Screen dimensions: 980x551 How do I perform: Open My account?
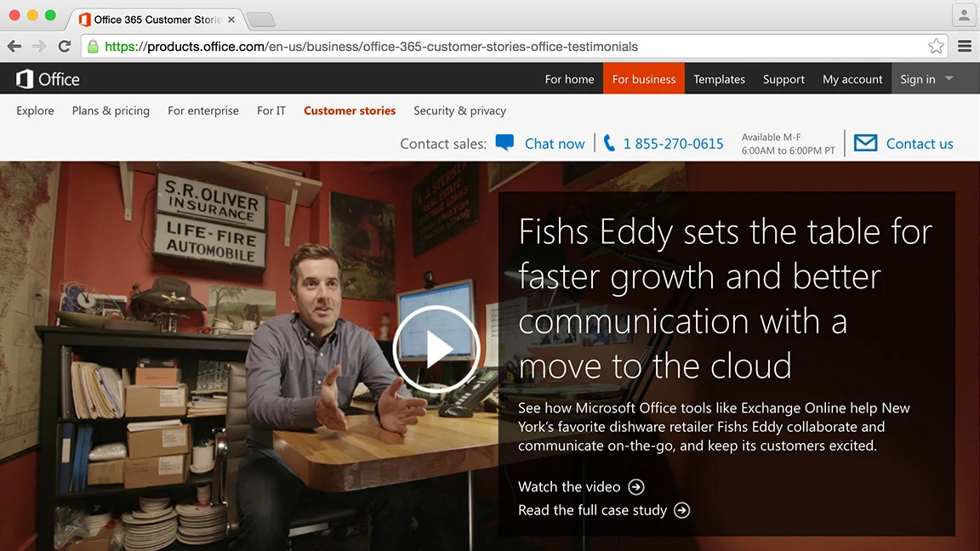click(x=852, y=79)
